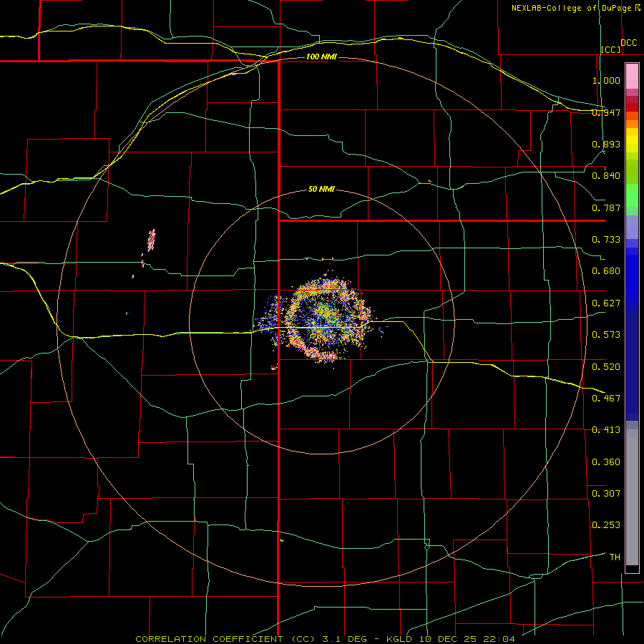Screen dimensions: 644x644
Task: Click the central radar echo cluster
Action: 326,321
